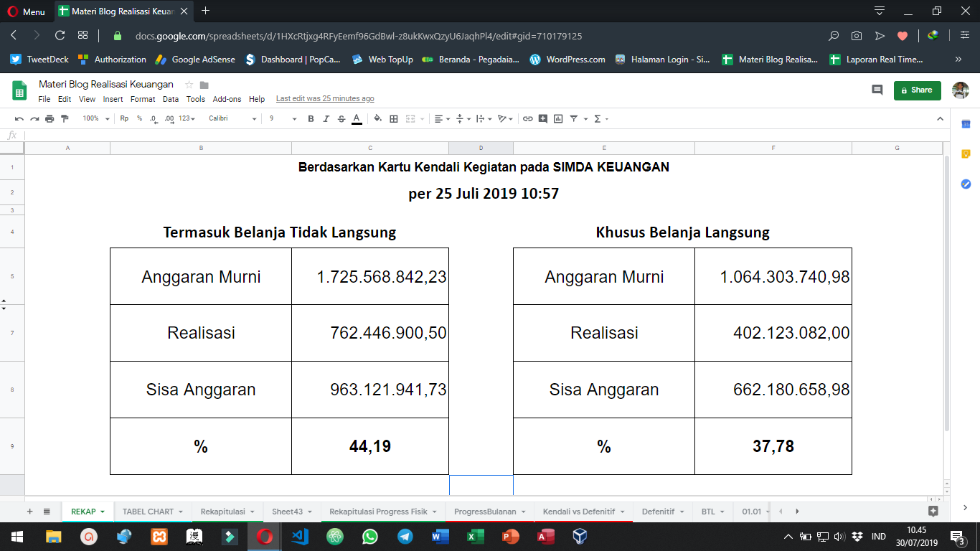Image resolution: width=980 pixels, height=551 pixels.
Task: Select the Paint format tool
Action: pyautogui.click(x=65, y=118)
